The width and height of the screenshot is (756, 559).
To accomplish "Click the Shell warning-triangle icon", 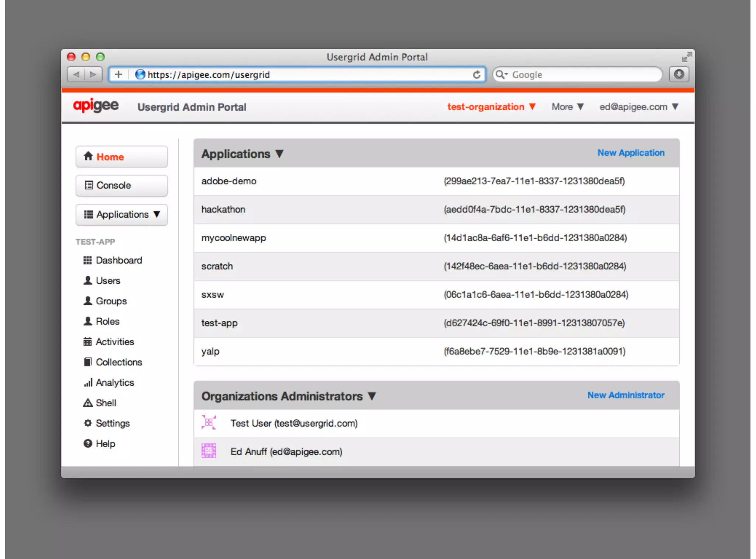I will [x=87, y=403].
